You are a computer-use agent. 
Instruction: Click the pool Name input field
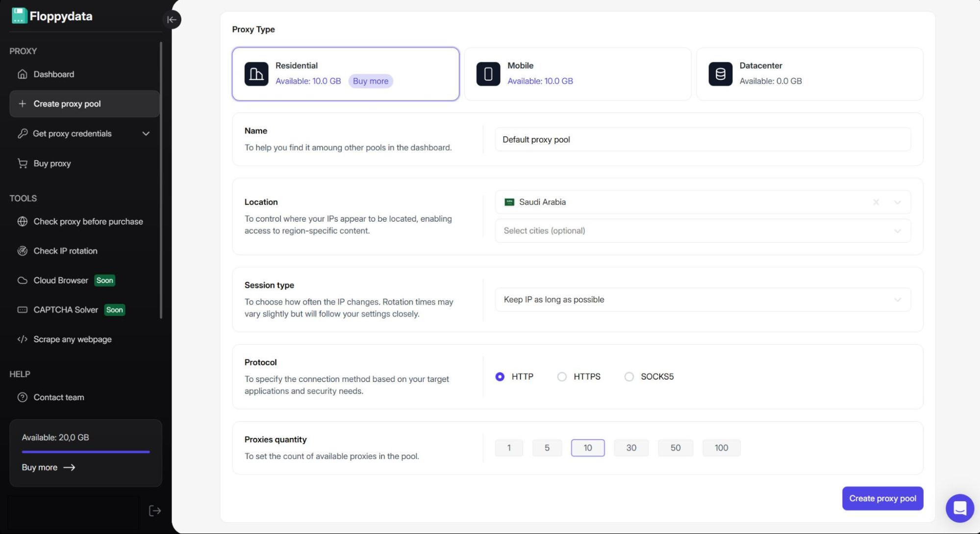point(702,140)
